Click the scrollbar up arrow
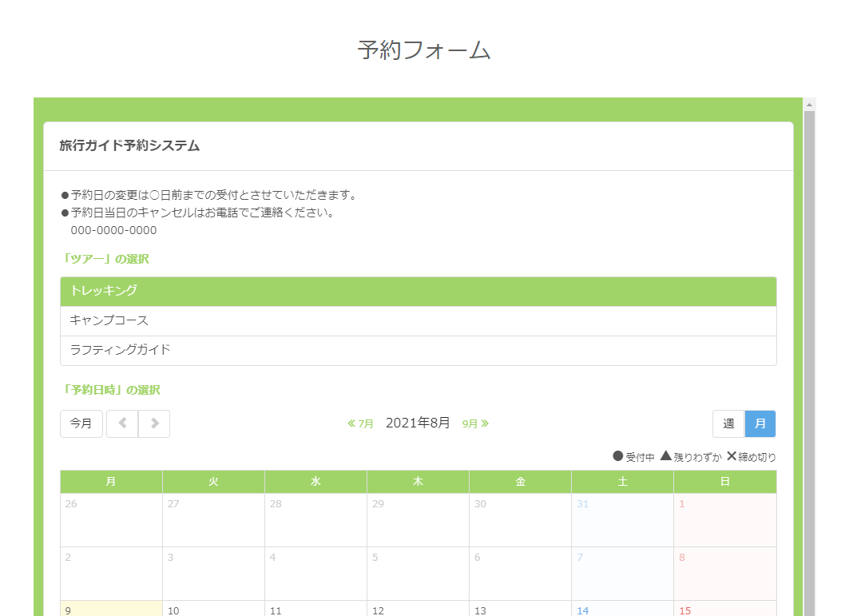849x616 pixels. pyautogui.click(x=809, y=105)
